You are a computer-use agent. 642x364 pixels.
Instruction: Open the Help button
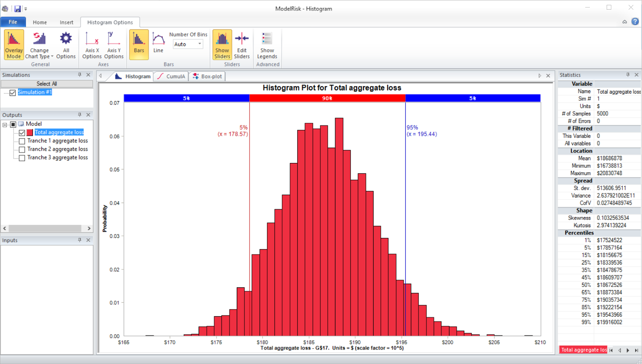pos(635,21)
